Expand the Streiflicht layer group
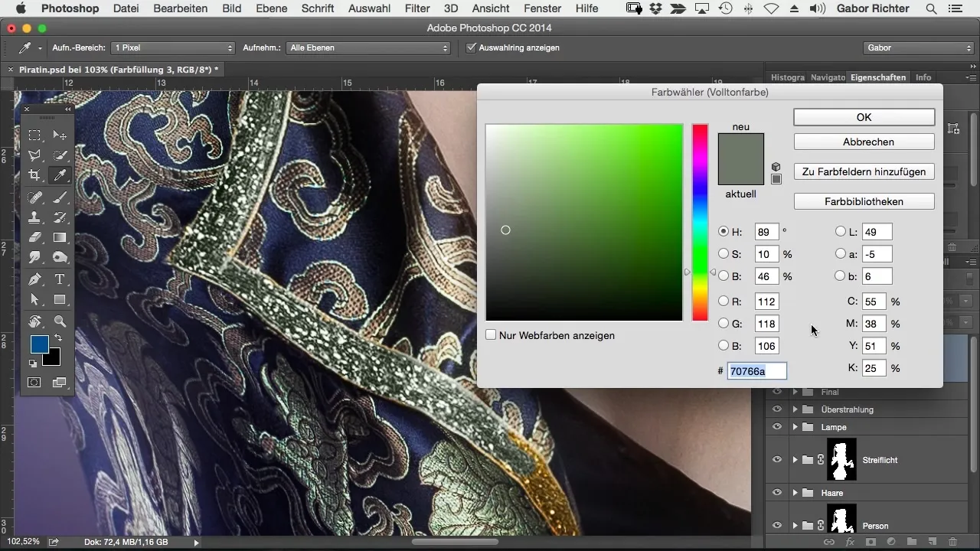This screenshot has height=551, width=980. pos(795,460)
